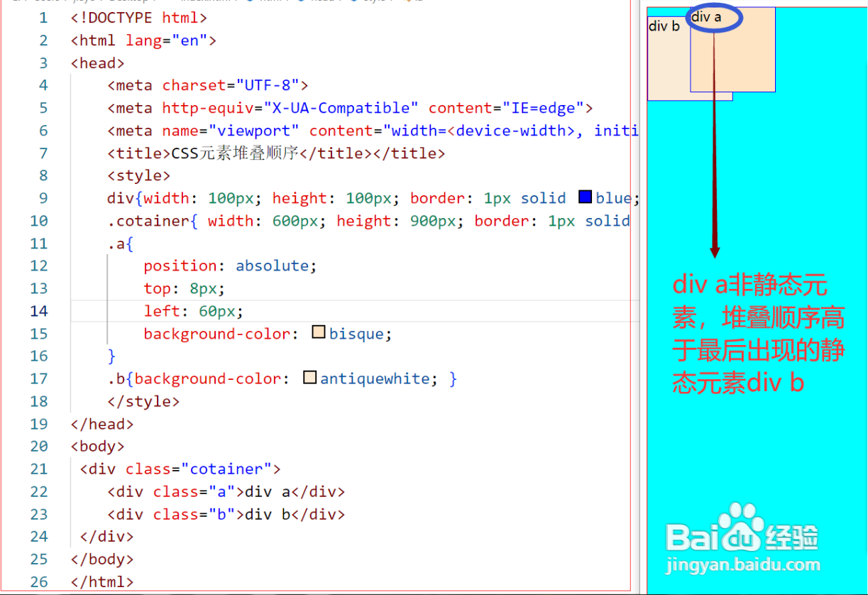Click the '</style>' closing tag
The height and width of the screenshot is (595, 868).
point(144,402)
